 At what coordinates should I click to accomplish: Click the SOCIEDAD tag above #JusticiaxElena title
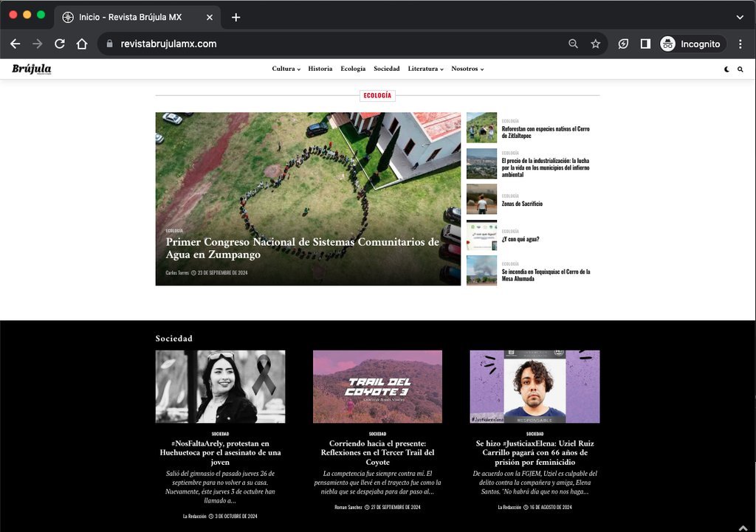[x=535, y=434]
